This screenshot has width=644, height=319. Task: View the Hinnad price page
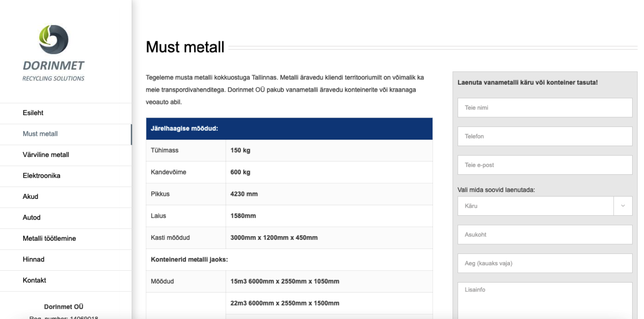coord(33,259)
